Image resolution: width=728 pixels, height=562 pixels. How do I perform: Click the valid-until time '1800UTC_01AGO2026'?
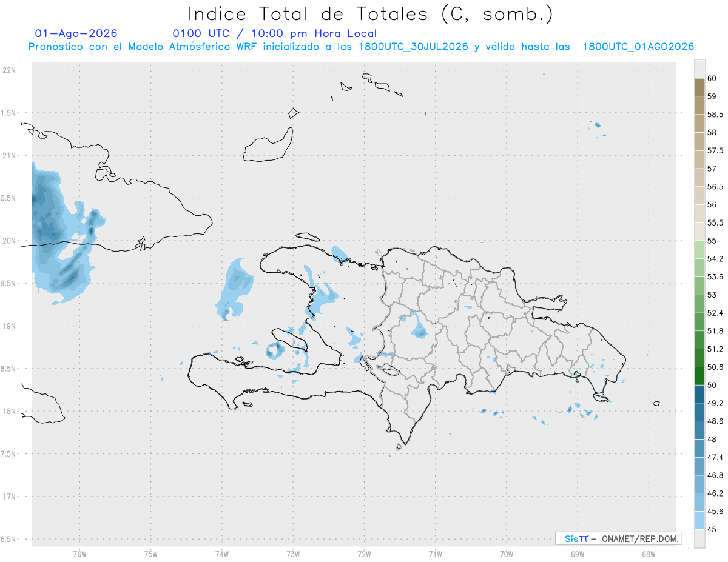638,47
